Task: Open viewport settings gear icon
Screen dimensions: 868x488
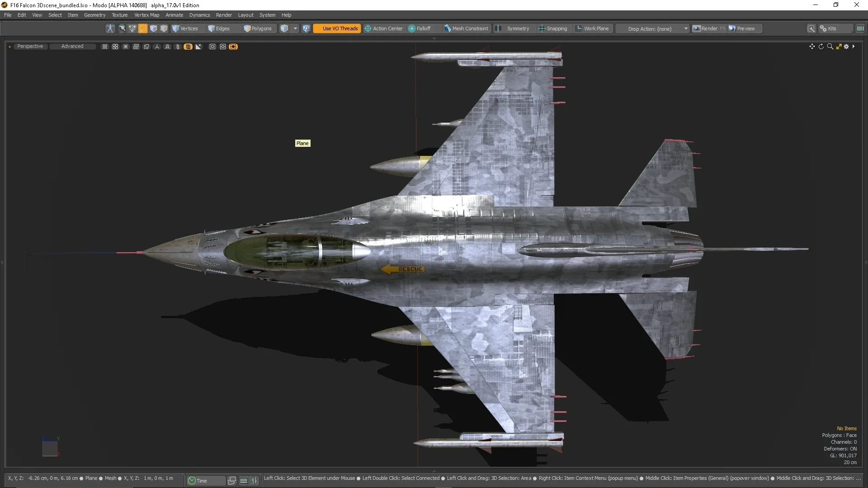Action: pyautogui.click(x=846, y=47)
